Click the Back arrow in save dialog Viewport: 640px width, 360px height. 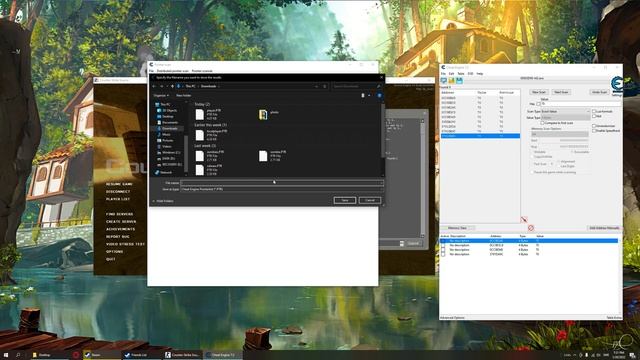[x=154, y=86]
